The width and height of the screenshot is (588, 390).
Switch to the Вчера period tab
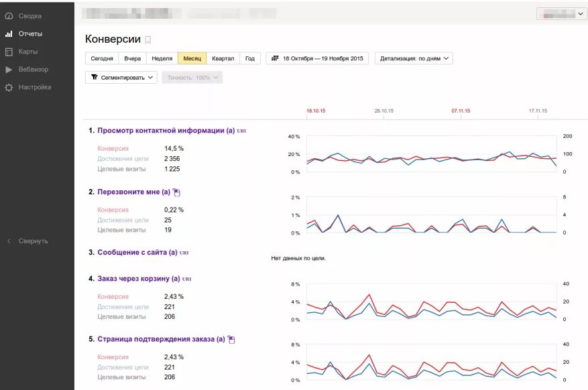133,58
